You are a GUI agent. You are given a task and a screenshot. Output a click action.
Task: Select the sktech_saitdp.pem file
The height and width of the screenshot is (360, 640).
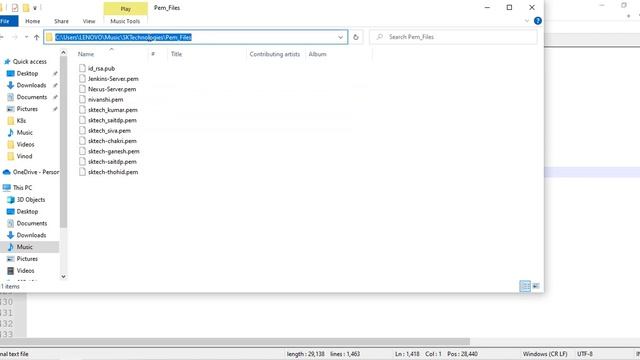coord(112,120)
